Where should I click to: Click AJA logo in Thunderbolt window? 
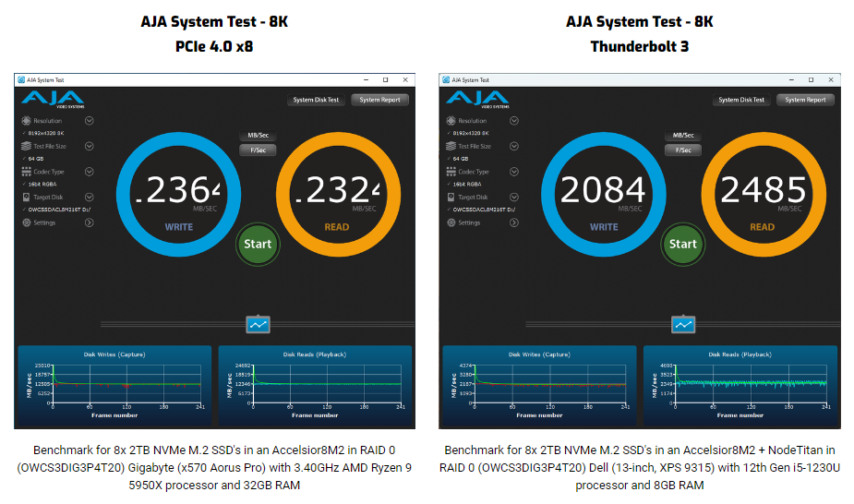click(x=477, y=100)
